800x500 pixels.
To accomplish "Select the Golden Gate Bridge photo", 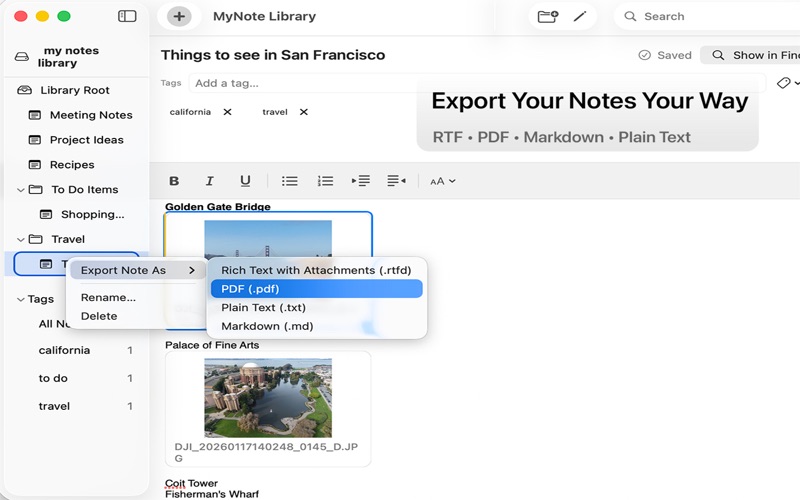I will [x=268, y=240].
